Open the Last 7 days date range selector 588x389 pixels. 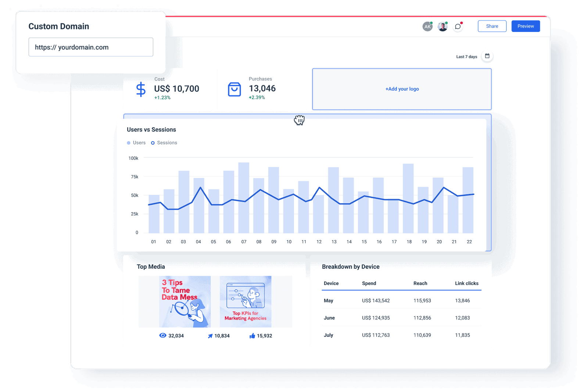click(466, 56)
